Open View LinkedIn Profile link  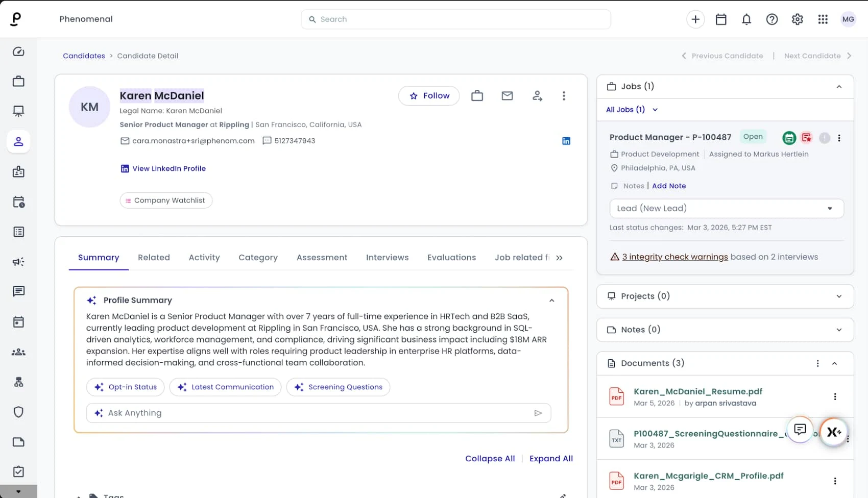[163, 168]
